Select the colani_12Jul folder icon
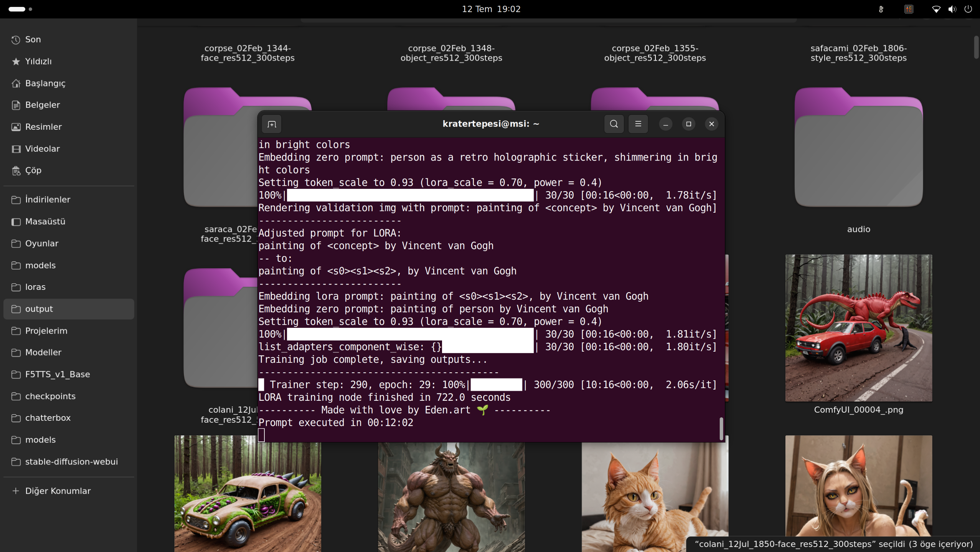Image resolution: width=980 pixels, height=552 pixels. pos(220,328)
